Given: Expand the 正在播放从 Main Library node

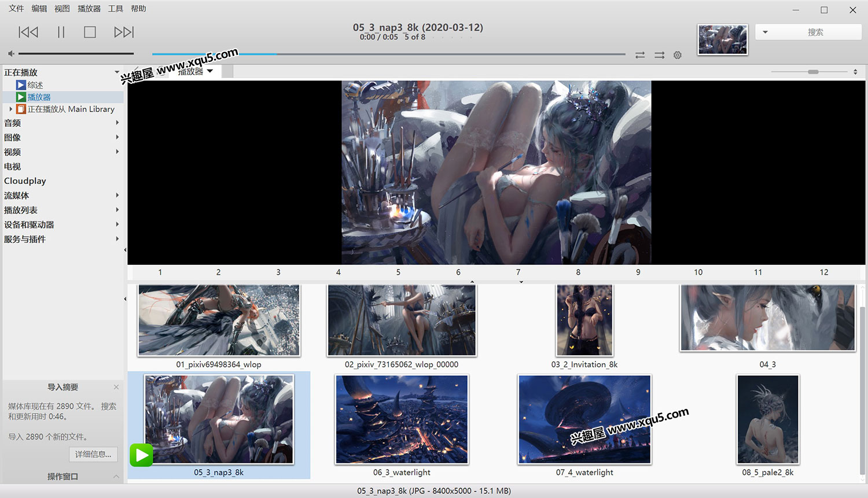Looking at the screenshot, I should [x=11, y=109].
